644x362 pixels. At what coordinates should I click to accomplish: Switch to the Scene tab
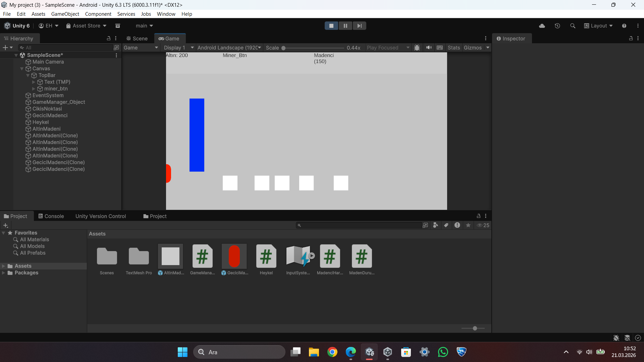(x=137, y=39)
